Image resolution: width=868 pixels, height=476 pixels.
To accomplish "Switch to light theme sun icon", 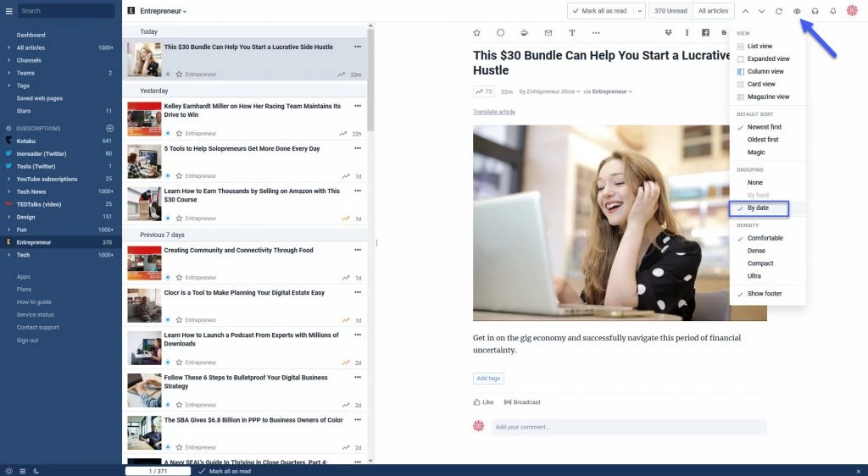I will [x=8, y=471].
